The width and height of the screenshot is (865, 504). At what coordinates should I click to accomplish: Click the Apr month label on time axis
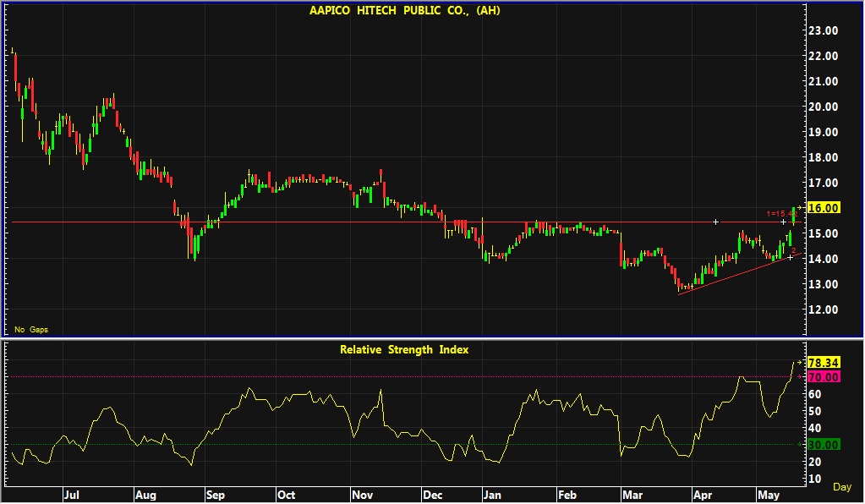pyautogui.click(x=703, y=495)
